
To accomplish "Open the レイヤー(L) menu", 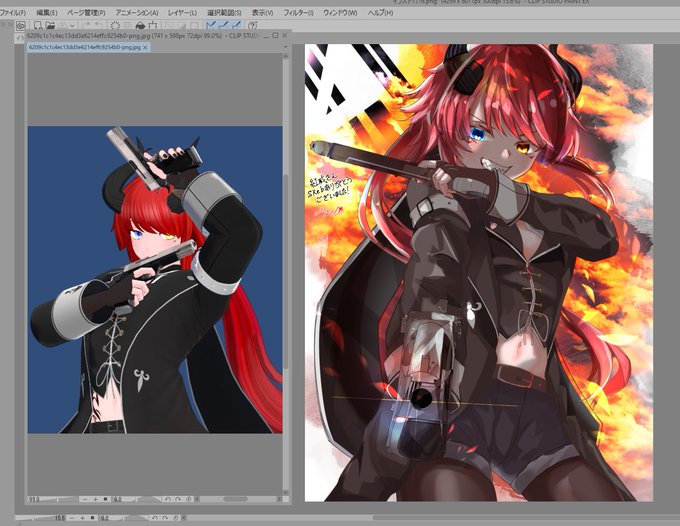I will click(x=182, y=13).
